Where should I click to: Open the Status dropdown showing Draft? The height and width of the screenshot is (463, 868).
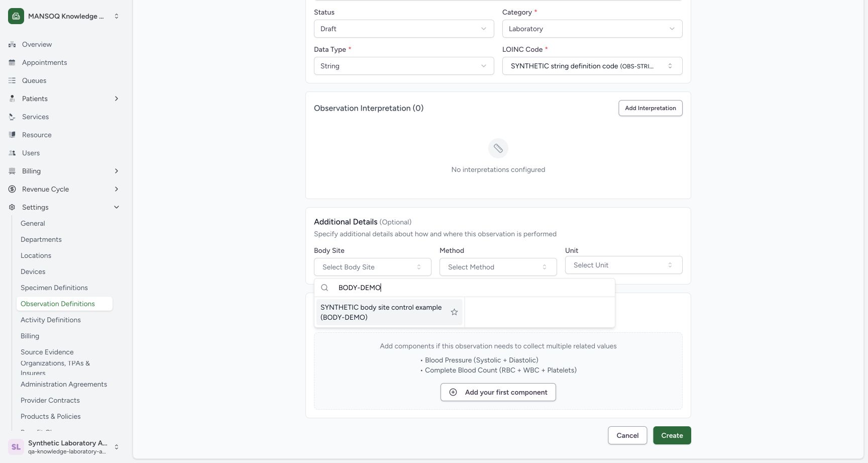(404, 29)
